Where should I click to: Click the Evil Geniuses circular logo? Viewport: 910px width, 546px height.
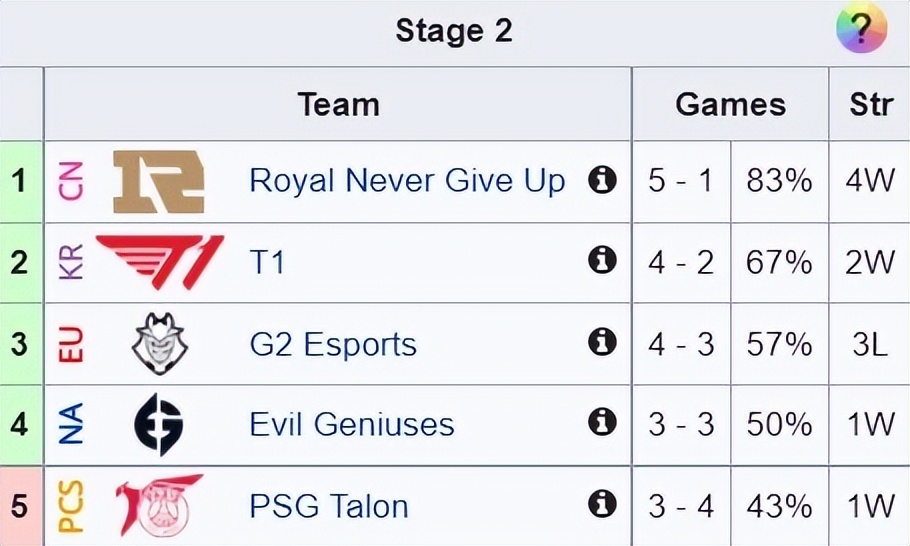(x=159, y=424)
